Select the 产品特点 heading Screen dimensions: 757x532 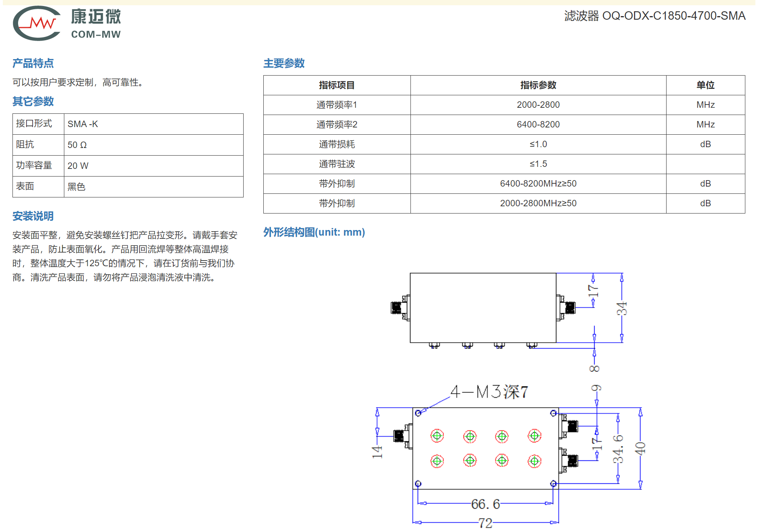coord(33,63)
